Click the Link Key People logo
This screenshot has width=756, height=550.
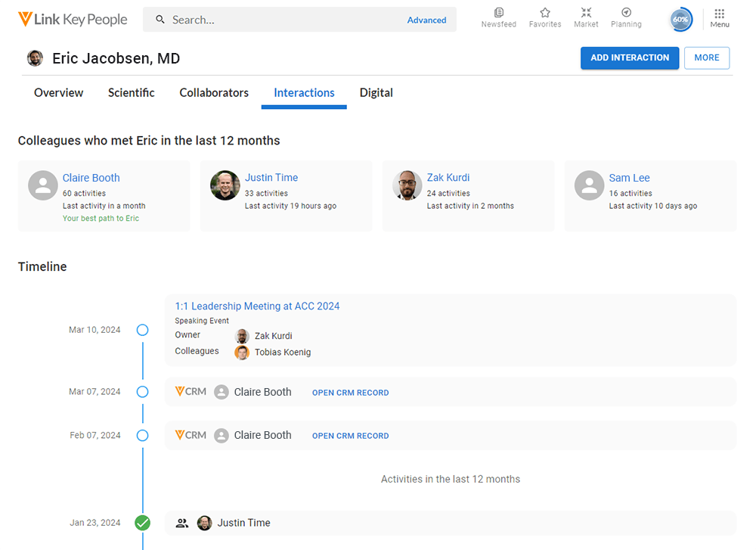[x=73, y=20]
